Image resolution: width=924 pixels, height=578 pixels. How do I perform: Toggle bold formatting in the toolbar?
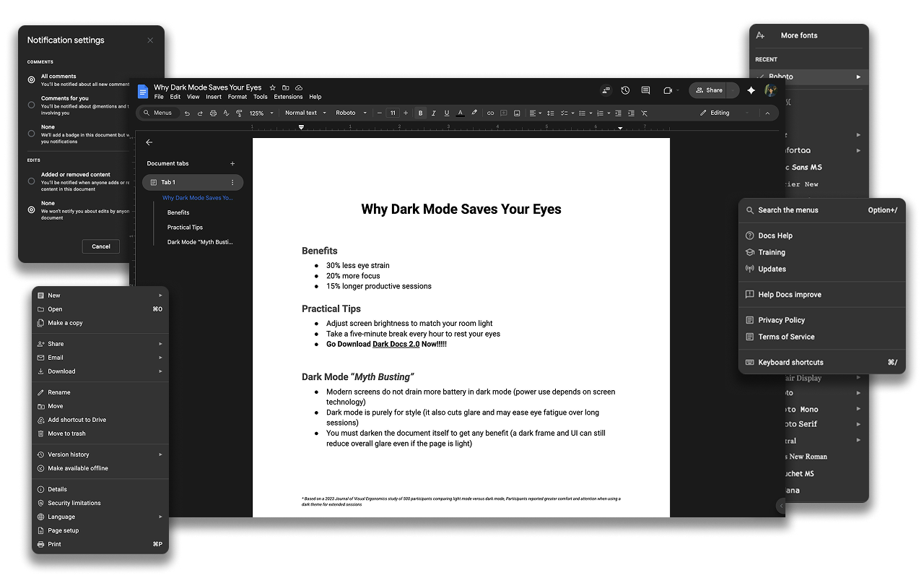[419, 113]
